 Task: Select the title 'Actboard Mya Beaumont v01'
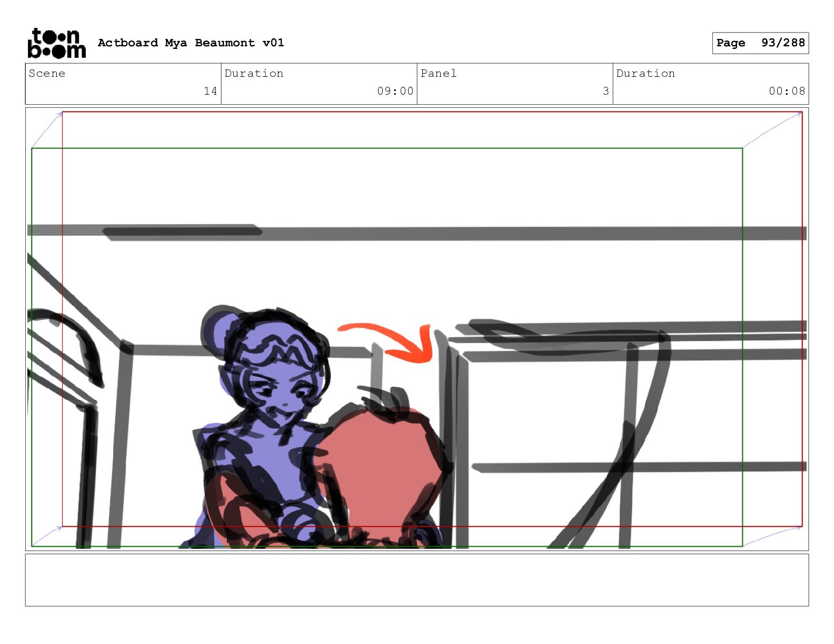191,43
